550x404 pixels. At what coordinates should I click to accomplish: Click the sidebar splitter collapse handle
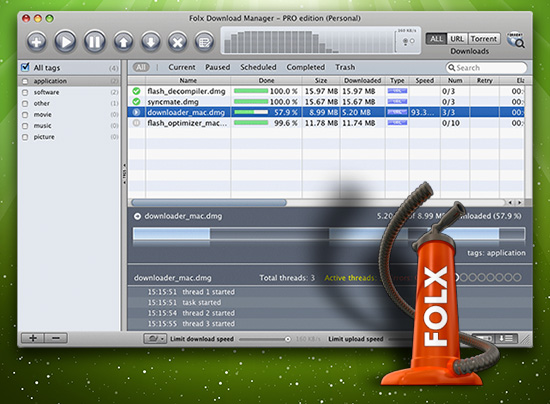click(x=124, y=174)
